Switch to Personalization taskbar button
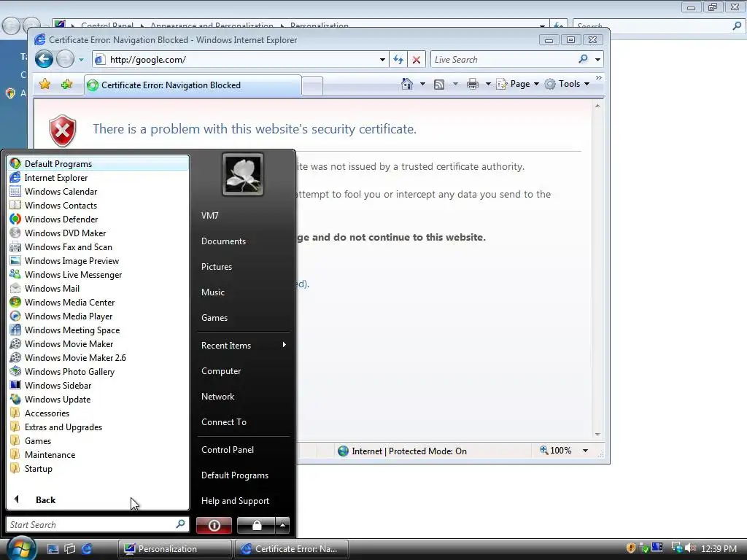747x560 pixels. (x=175, y=549)
